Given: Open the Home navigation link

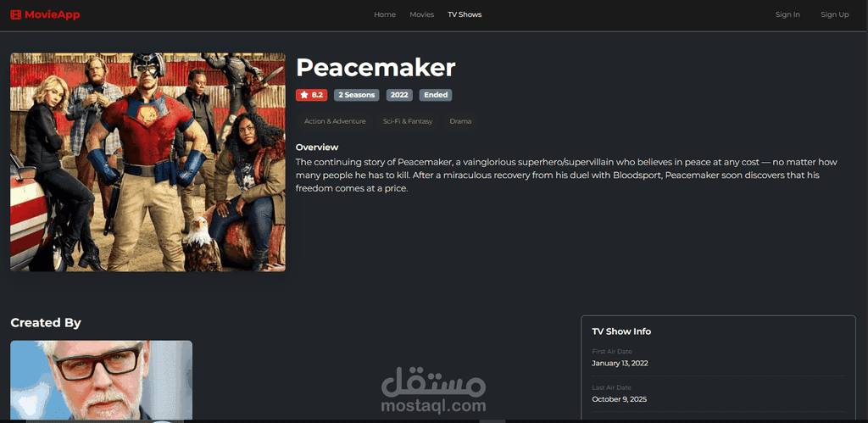Looking at the screenshot, I should click(385, 14).
